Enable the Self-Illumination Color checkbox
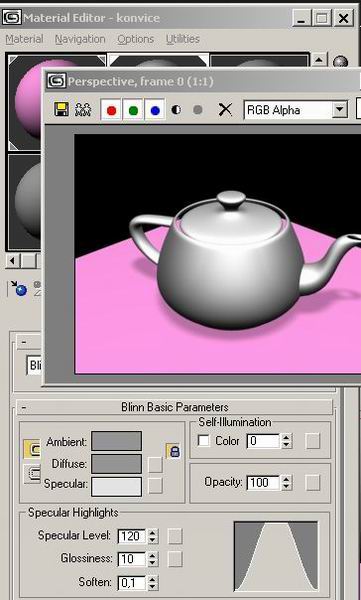 (204, 440)
